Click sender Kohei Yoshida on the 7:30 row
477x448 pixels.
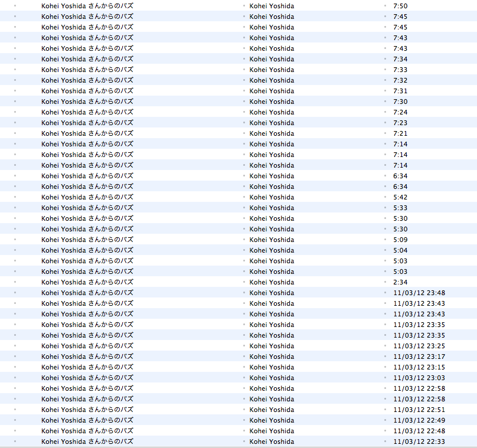pyautogui.click(x=272, y=102)
